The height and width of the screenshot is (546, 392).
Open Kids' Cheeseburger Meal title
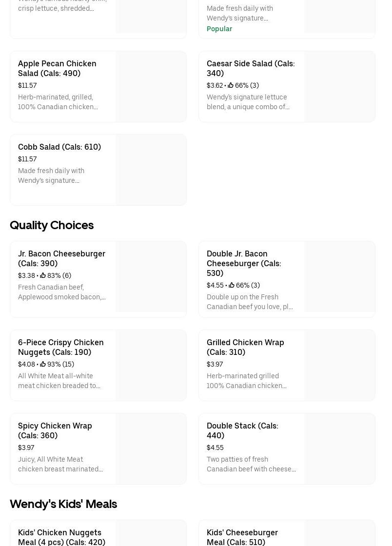[242, 537]
